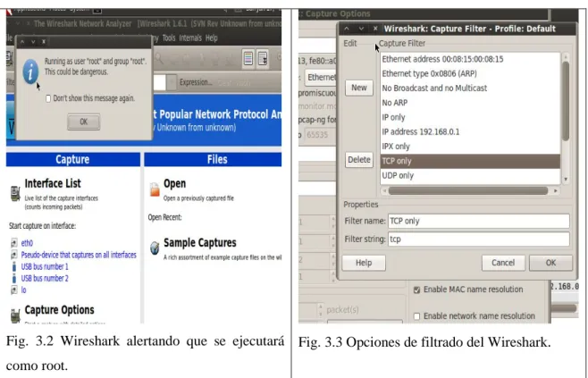Screen dimensions: 588x378
Task: Toggle Enable MAC name resolution checkbox
Action: coord(416,290)
